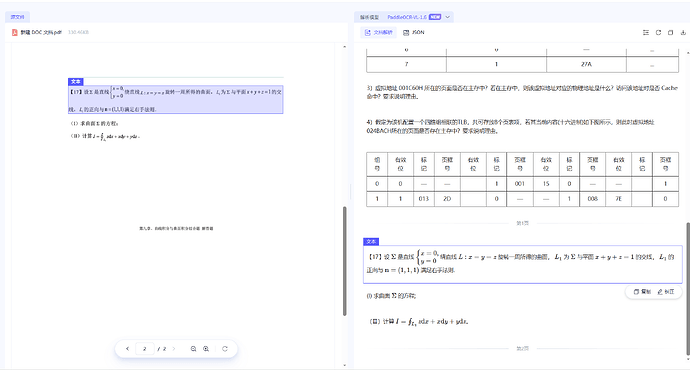Click the list-layout settings icon in the result toolbar

646,33
